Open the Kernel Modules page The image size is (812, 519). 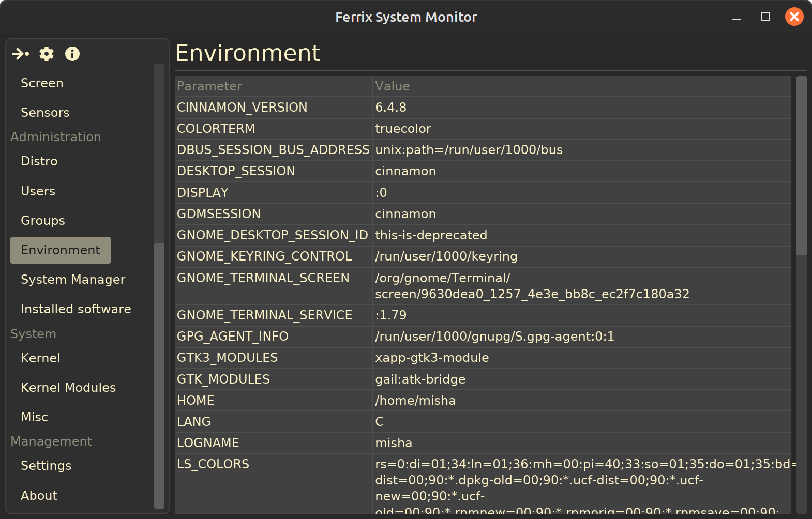coord(68,388)
